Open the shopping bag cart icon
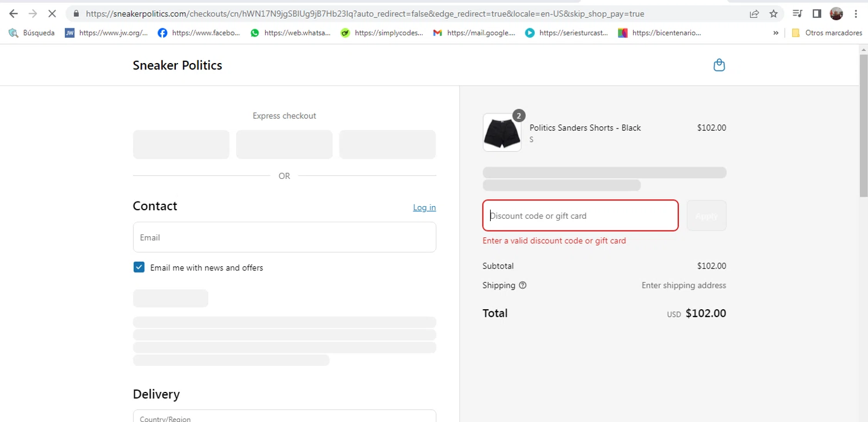868x422 pixels. 719,65
